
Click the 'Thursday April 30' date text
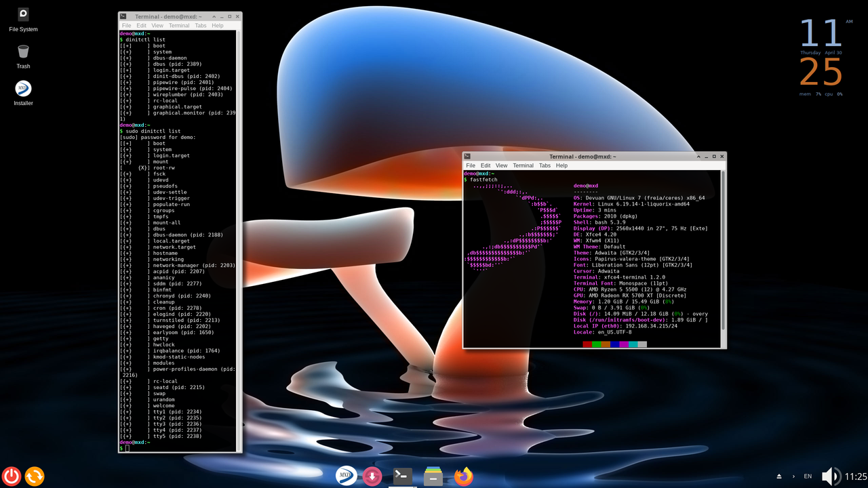tap(821, 52)
